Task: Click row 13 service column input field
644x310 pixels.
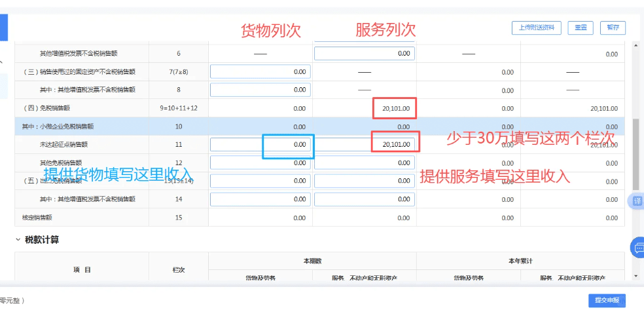Action: (365, 182)
